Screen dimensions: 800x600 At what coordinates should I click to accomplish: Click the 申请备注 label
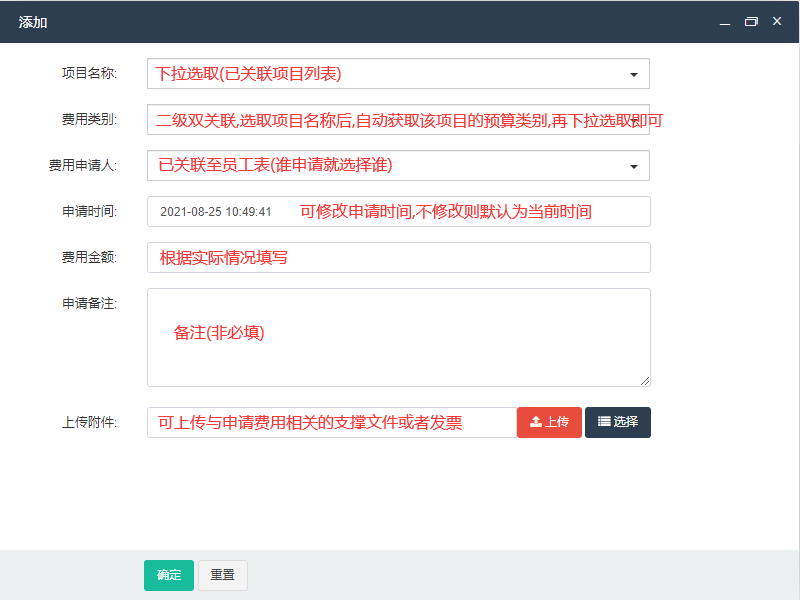pyautogui.click(x=89, y=304)
